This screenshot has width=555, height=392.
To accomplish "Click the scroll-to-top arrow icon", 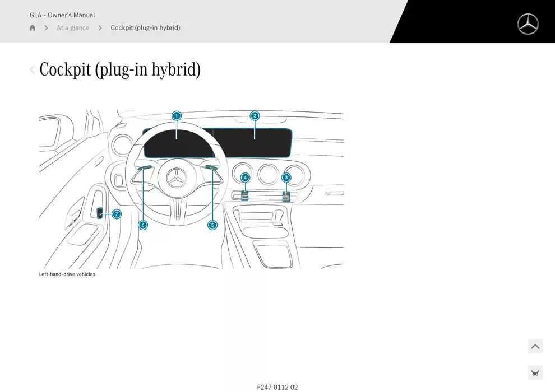I will coord(535,346).
